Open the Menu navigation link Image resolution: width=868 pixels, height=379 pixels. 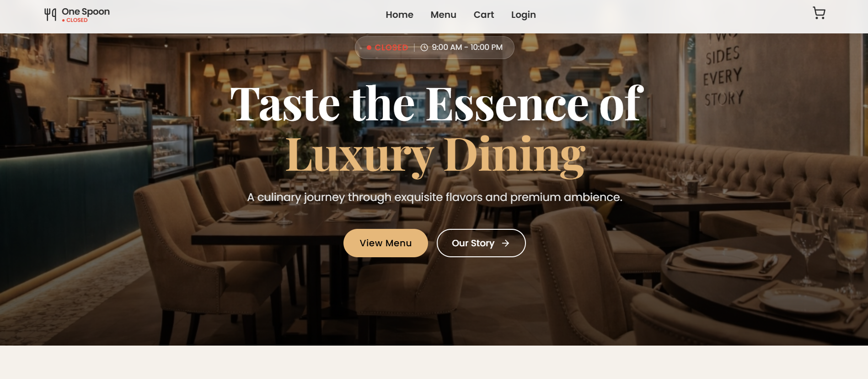pyautogui.click(x=443, y=15)
